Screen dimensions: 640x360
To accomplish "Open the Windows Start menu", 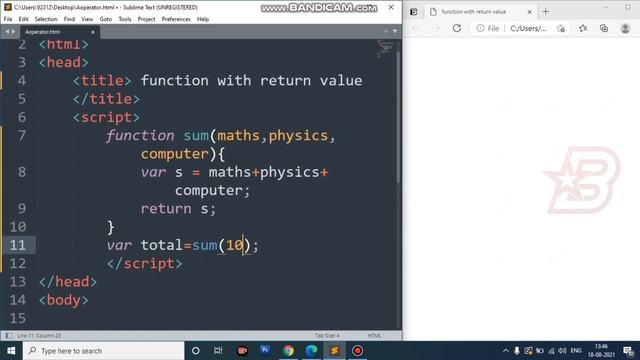I will (11, 351).
